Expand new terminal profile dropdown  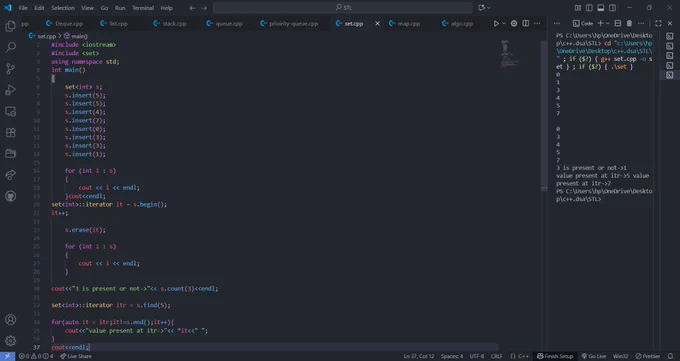[608, 23]
